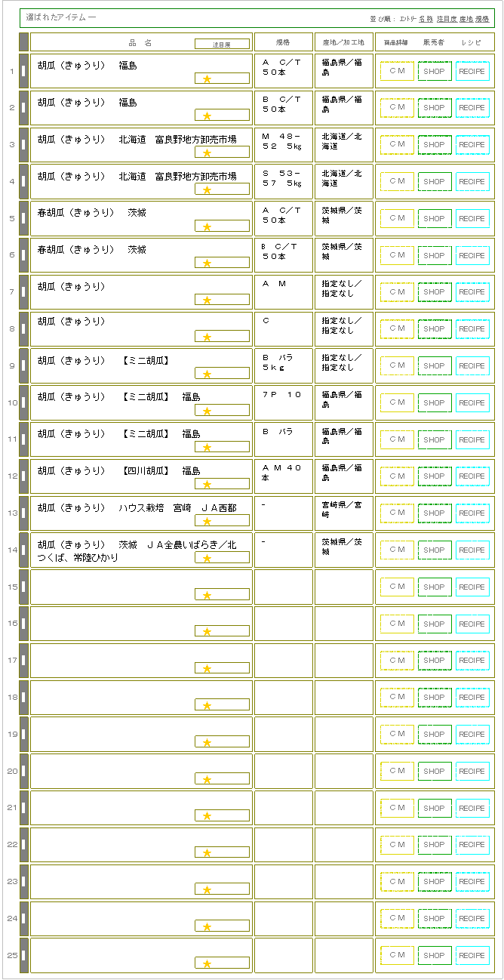Click the star icon in row 2
This screenshot has width=504, height=980.
coord(207,116)
